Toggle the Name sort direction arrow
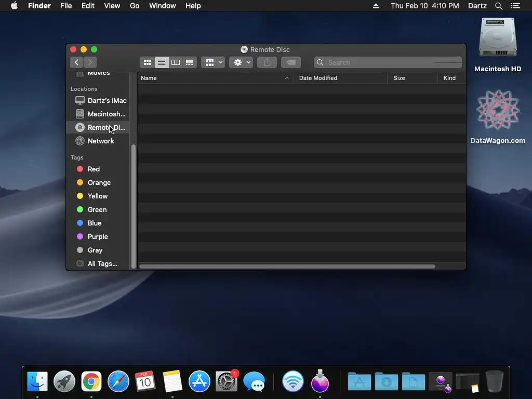 point(287,78)
